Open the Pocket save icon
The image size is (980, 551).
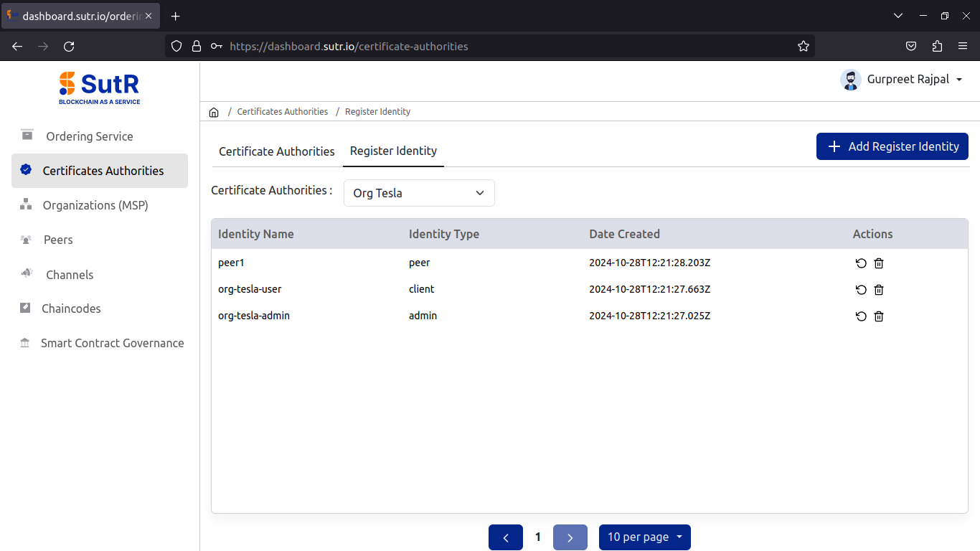[x=911, y=47]
